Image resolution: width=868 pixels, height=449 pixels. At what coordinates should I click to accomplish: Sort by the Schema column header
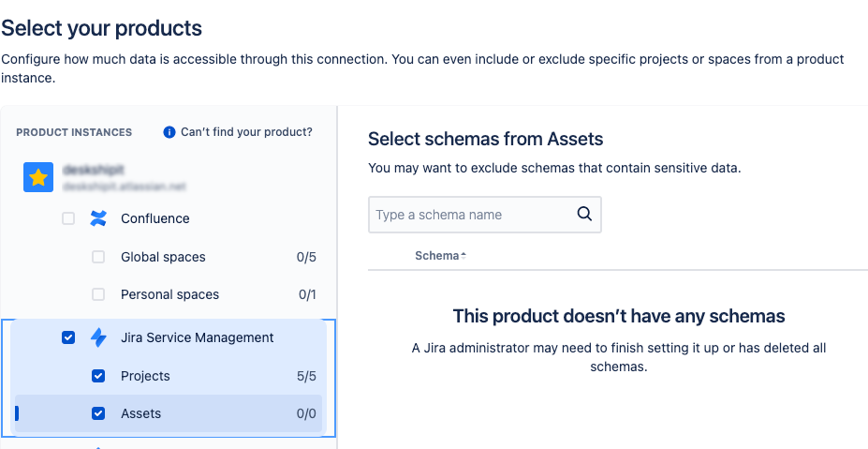click(x=437, y=256)
